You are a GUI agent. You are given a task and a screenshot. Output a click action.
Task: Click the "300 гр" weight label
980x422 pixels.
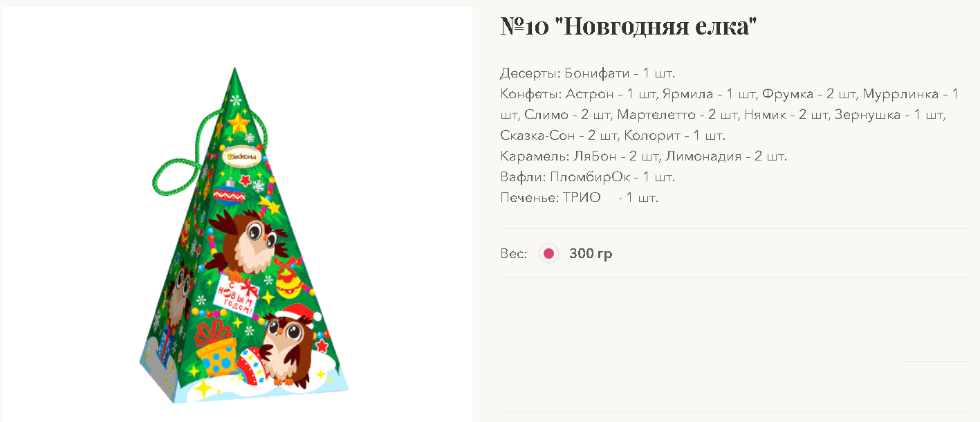tap(591, 254)
